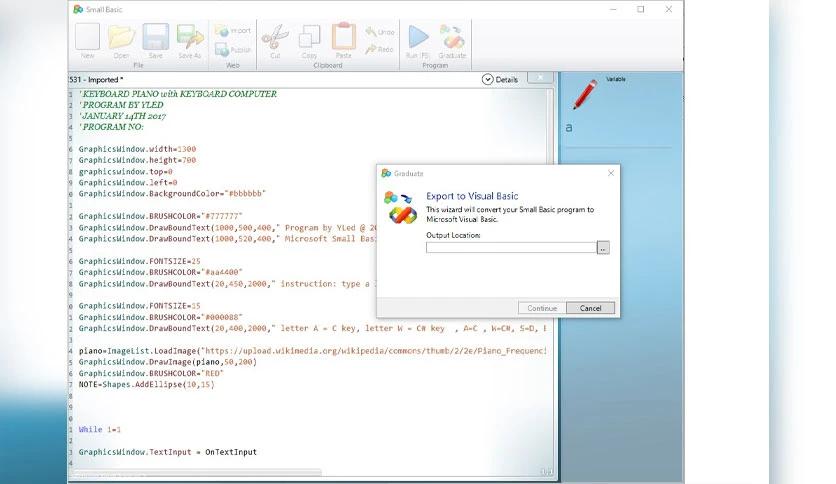The image size is (836, 484).
Task: Click the Save floppy disk icon
Action: 156,37
